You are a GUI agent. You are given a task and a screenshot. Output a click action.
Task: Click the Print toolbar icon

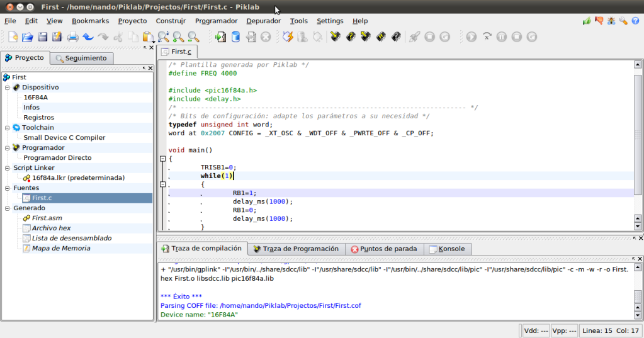[x=72, y=37]
